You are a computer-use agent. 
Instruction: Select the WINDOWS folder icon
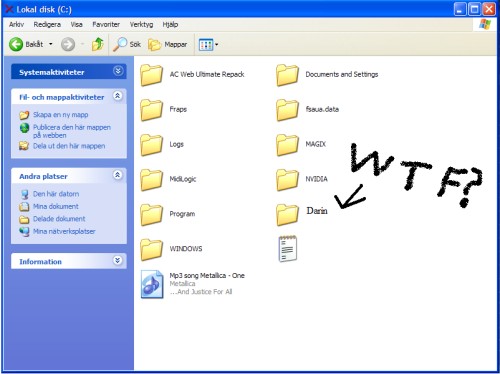(x=151, y=249)
